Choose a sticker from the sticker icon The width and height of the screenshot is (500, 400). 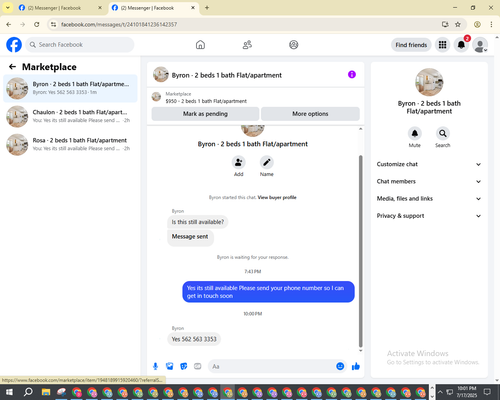(184, 366)
